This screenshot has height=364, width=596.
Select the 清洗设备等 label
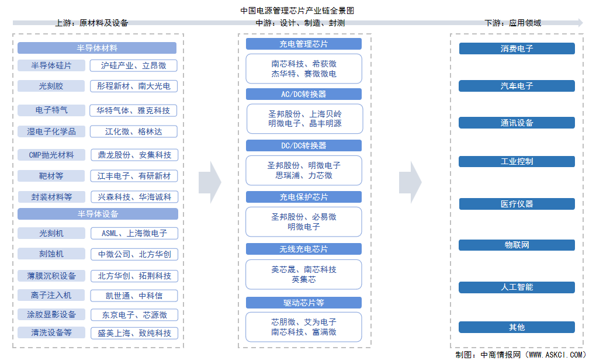51,333
